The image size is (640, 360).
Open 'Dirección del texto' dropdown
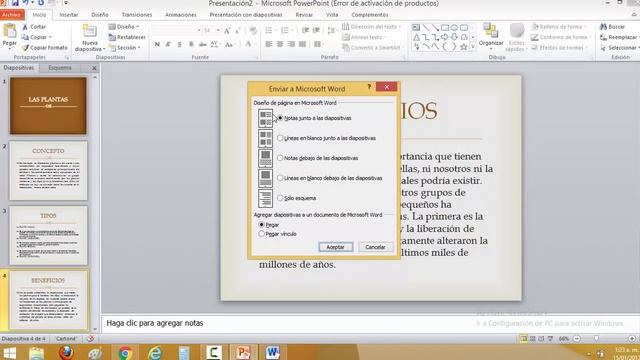click(371, 27)
